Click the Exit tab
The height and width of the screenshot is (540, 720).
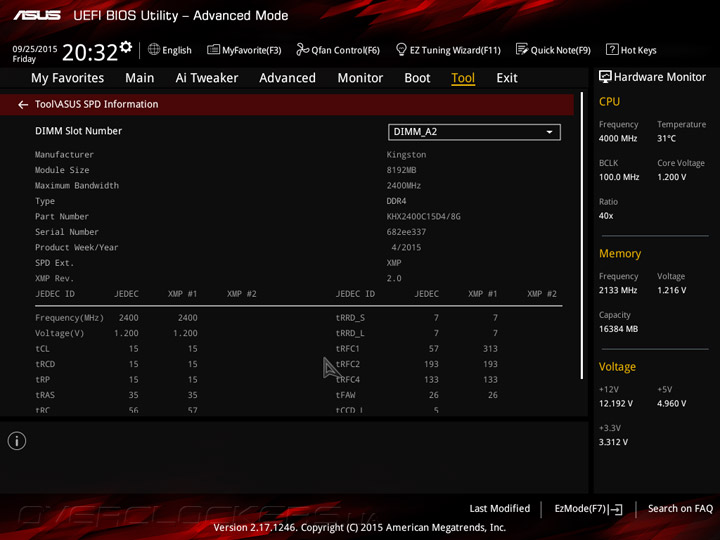tap(507, 78)
